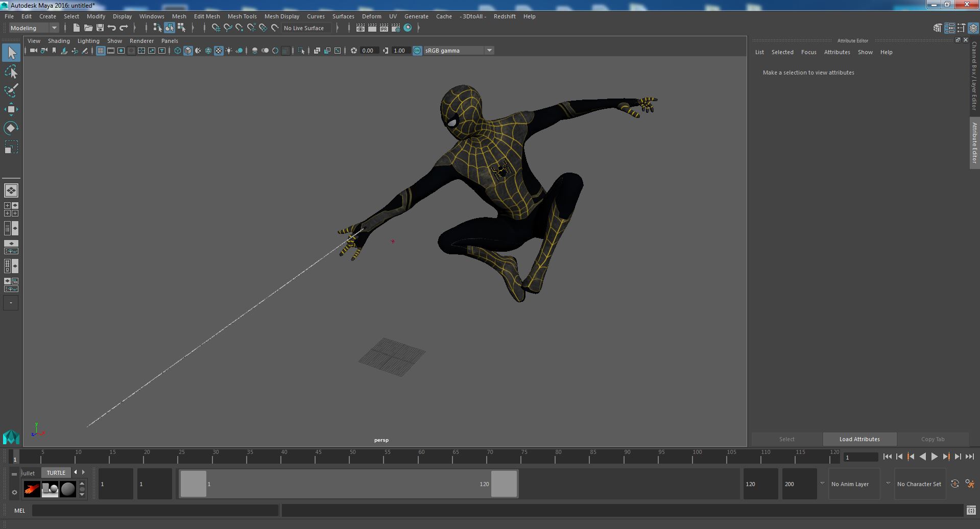The width and height of the screenshot is (980, 529).
Task: Create a new scene
Action: pos(77,28)
